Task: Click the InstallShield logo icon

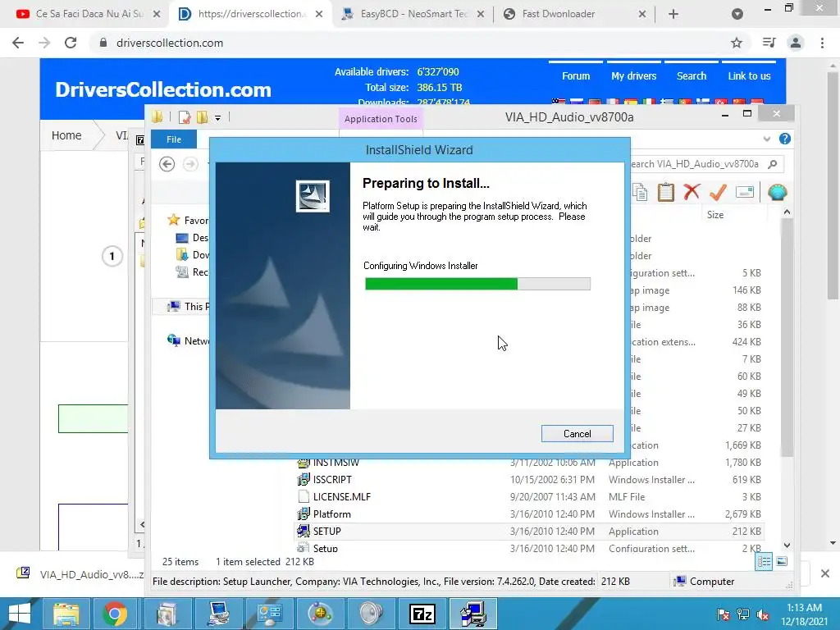Action: [313, 196]
